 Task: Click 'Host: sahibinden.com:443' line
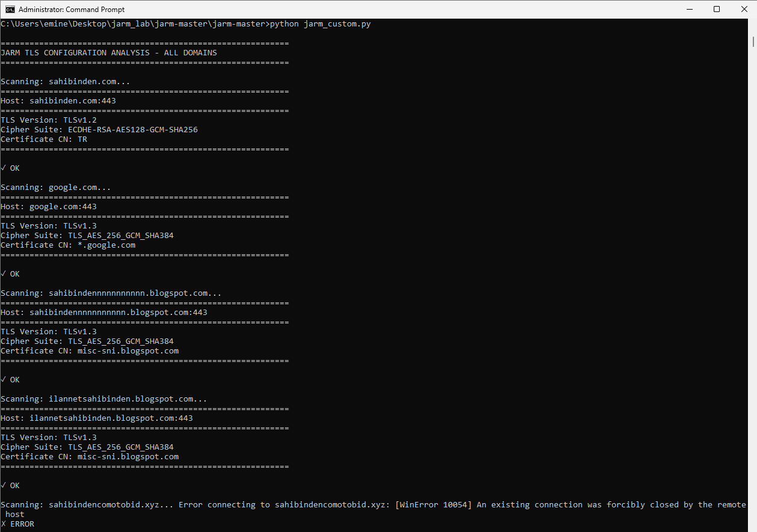pyautogui.click(x=58, y=101)
